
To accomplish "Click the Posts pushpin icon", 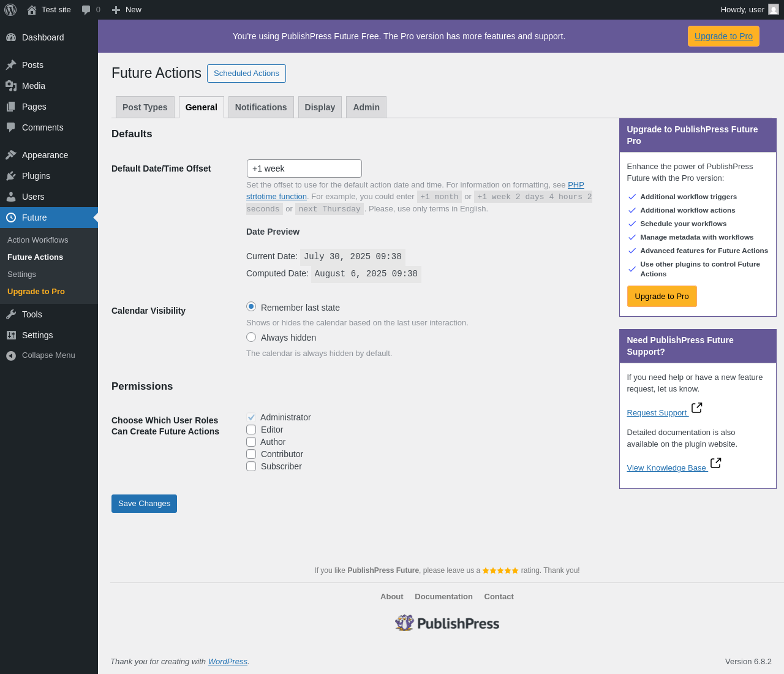I will [x=11, y=65].
